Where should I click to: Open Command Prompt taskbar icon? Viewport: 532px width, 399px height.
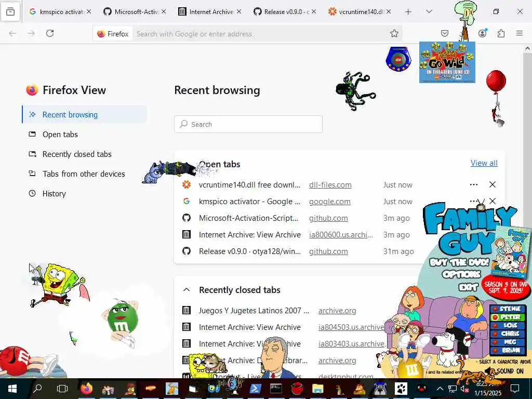point(276,388)
